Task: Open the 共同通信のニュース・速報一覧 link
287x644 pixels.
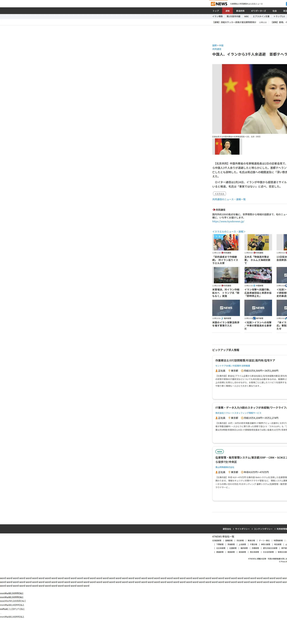Action: pos(229,199)
